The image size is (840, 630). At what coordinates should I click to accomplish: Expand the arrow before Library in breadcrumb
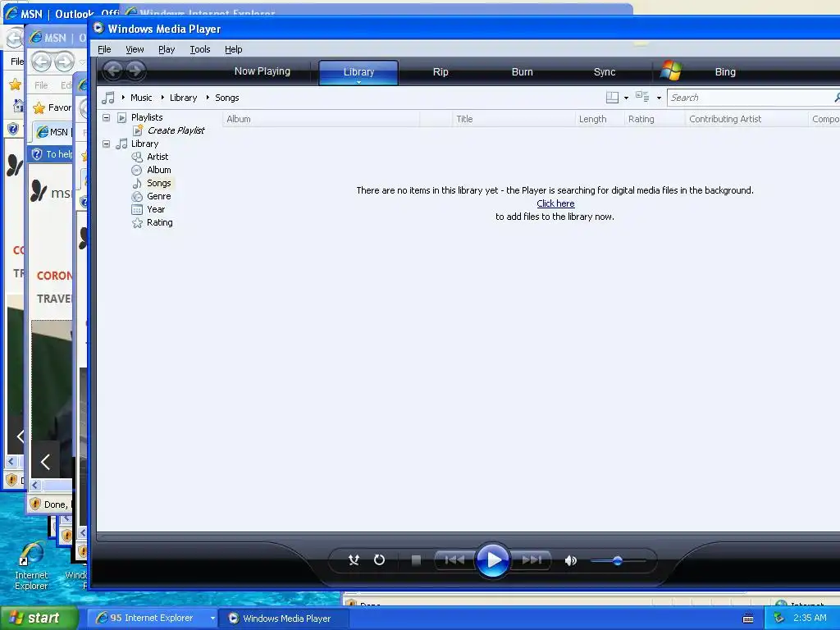pos(162,98)
